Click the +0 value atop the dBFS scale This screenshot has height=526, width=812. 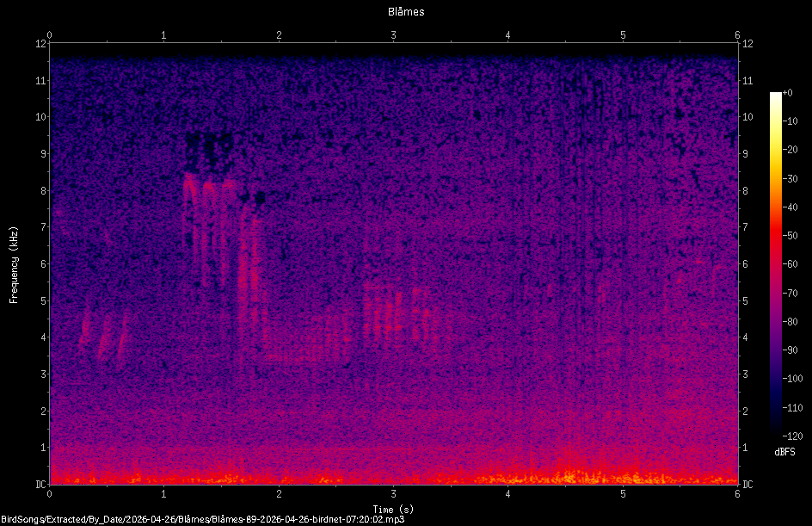coord(788,93)
